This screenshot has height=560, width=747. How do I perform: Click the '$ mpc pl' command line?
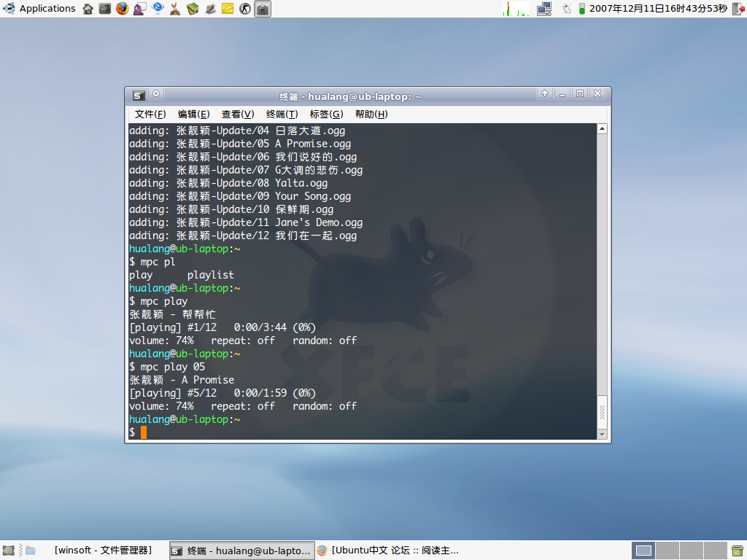pyautogui.click(x=152, y=262)
